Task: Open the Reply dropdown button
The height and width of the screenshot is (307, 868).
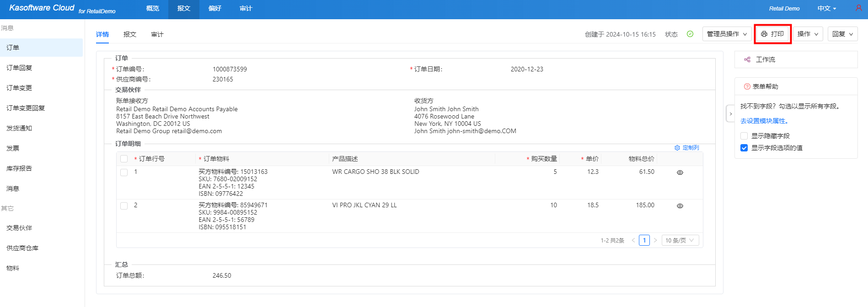Action: coord(842,34)
